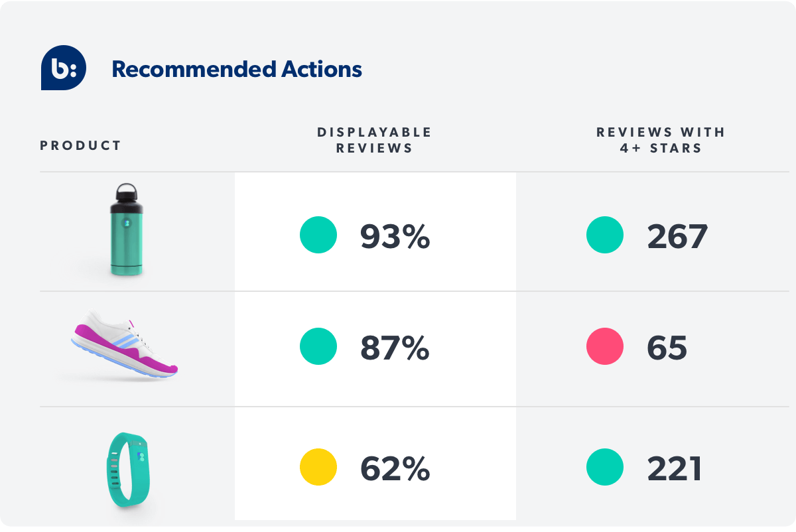Open the 62% displayable reviews value
Viewport: 796px width, 532px height.
[395, 468]
